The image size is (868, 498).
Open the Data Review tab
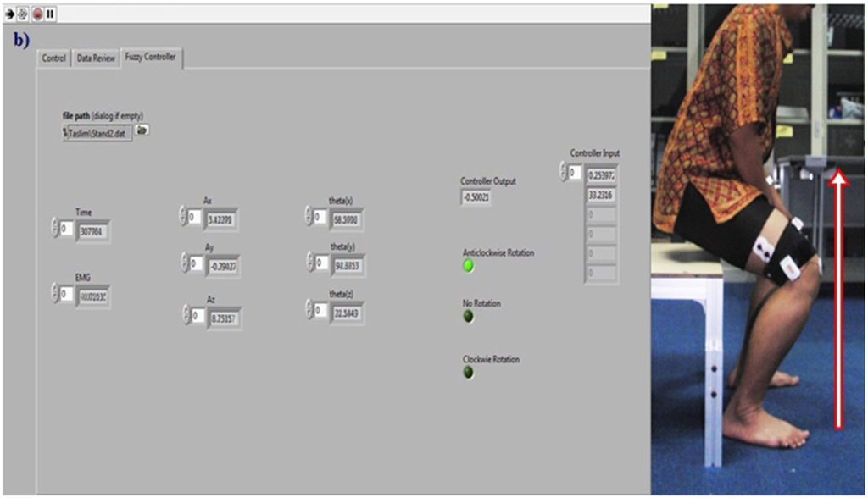96,58
